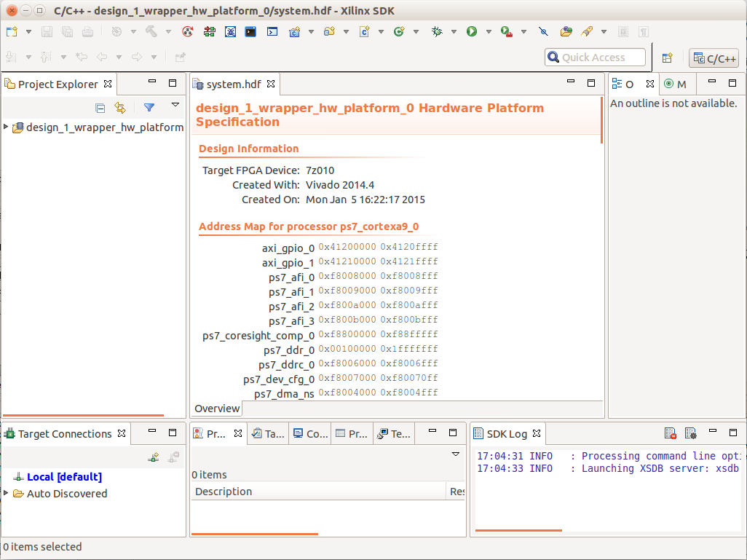Launch the XMD bug console icon
Viewport: 747px width, 560px height.
(231, 32)
